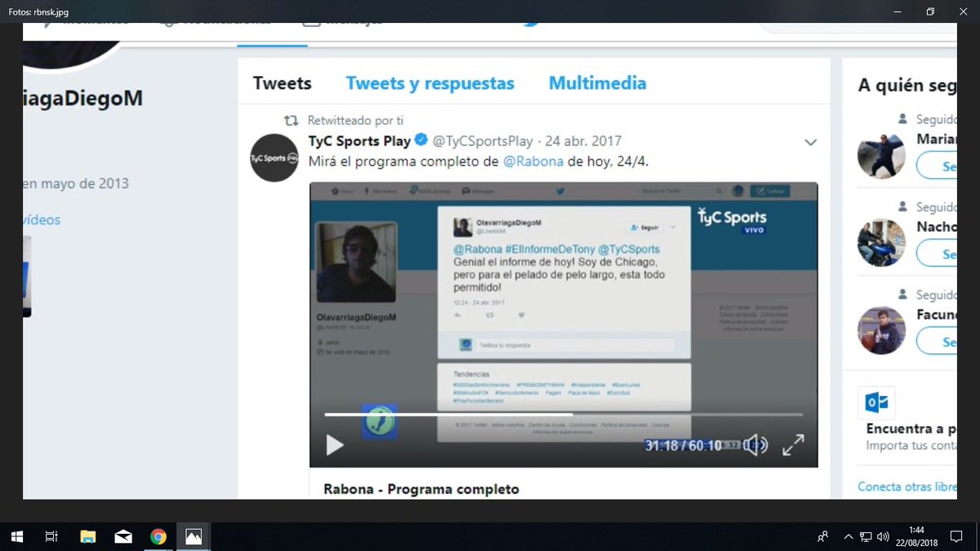Open Nacho's suggested profile picture

(x=881, y=242)
